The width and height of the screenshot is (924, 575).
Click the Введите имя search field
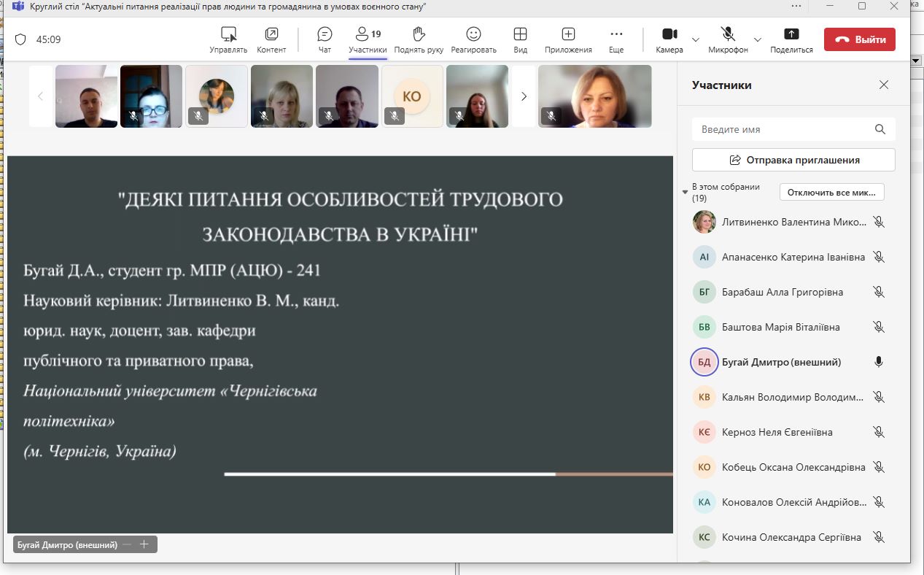(784, 129)
